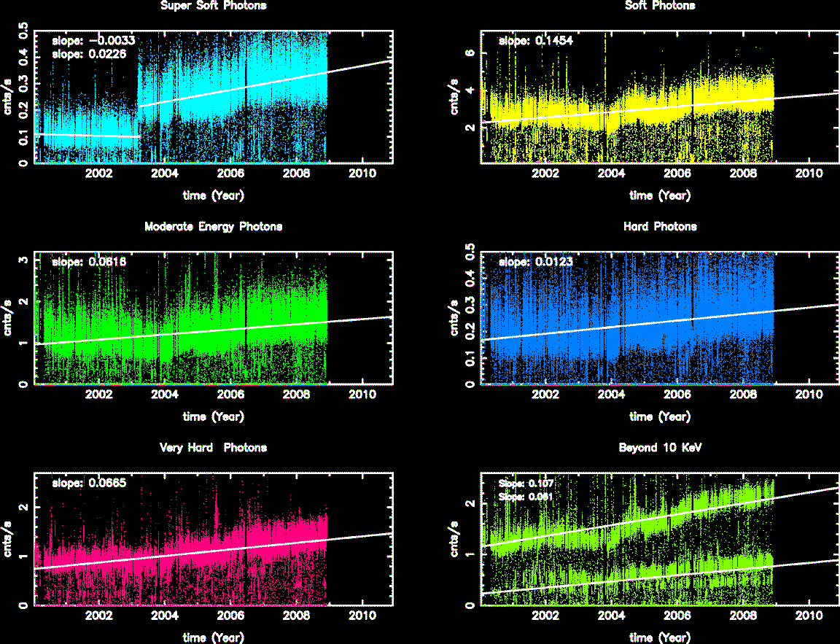The width and height of the screenshot is (840, 644).
Task: Click the Super Soft Photons plot title
Action: pyautogui.click(x=213, y=6)
